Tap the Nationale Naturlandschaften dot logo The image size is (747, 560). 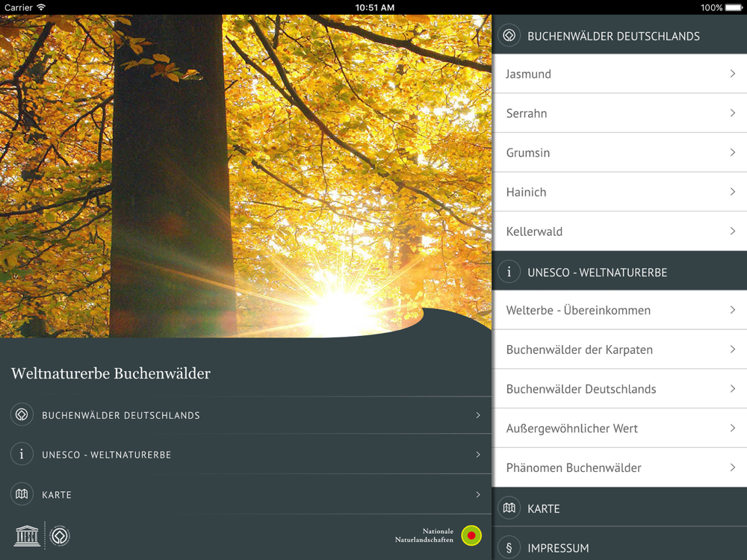click(471, 535)
